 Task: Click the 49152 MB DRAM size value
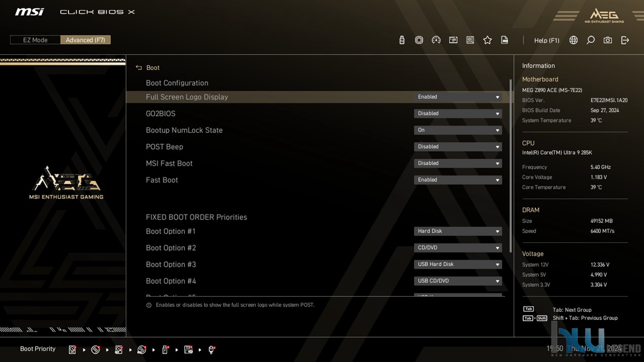click(x=601, y=221)
